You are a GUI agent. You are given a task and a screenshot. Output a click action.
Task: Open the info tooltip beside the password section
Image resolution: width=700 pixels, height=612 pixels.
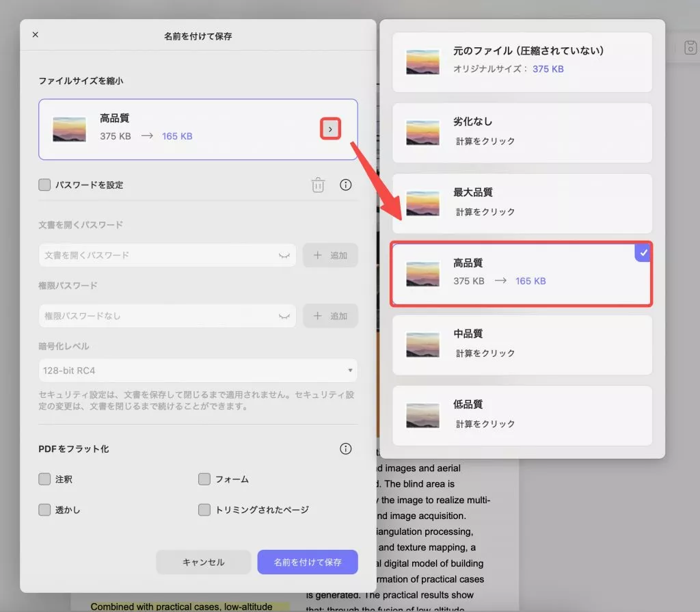pyautogui.click(x=345, y=184)
